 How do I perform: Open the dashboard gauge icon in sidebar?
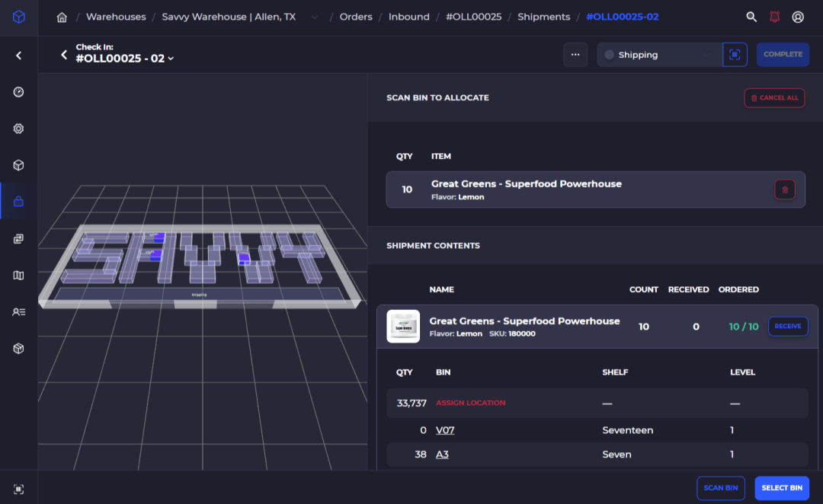tap(19, 92)
